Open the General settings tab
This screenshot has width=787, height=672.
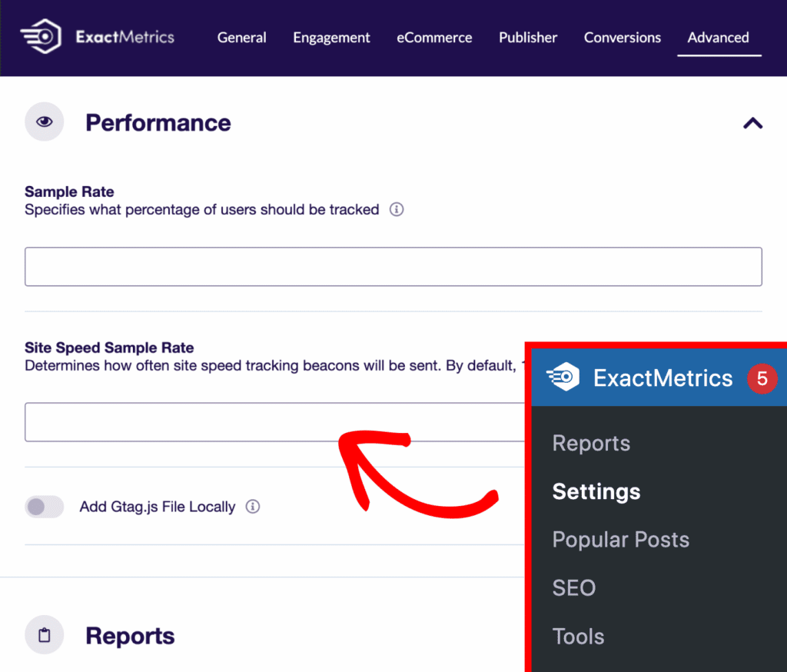(241, 38)
